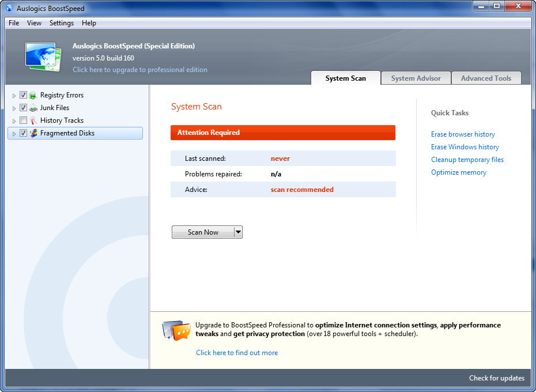Minimize the BoostSpeed window

click(481, 6)
